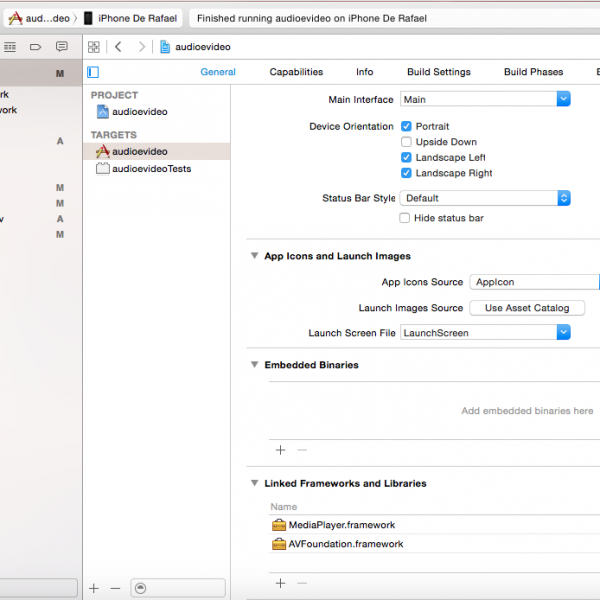Viewport: 600px width, 600px height.
Task: Uncheck the Portrait orientation checkbox
Action: point(406,126)
